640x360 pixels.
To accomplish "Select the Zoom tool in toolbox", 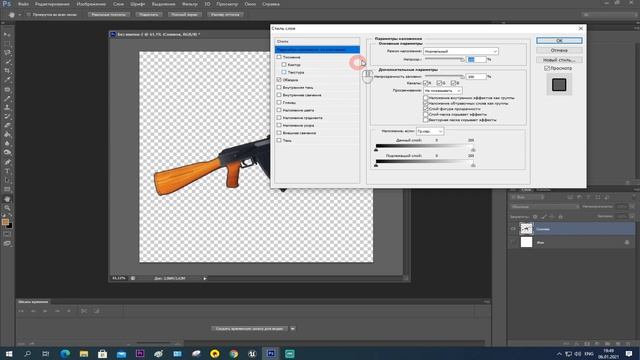I will tap(7, 208).
